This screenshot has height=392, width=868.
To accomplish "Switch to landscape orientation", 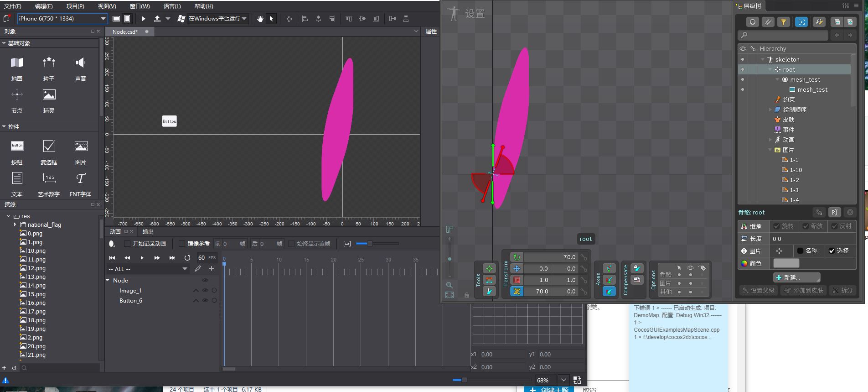I will click(x=116, y=19).
